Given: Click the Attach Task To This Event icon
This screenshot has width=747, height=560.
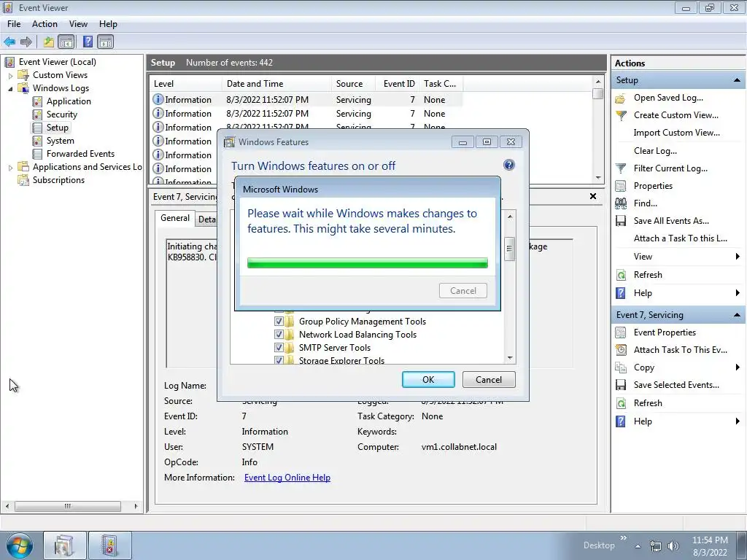Looking at the screenshot, I should (x=620, y=350).
